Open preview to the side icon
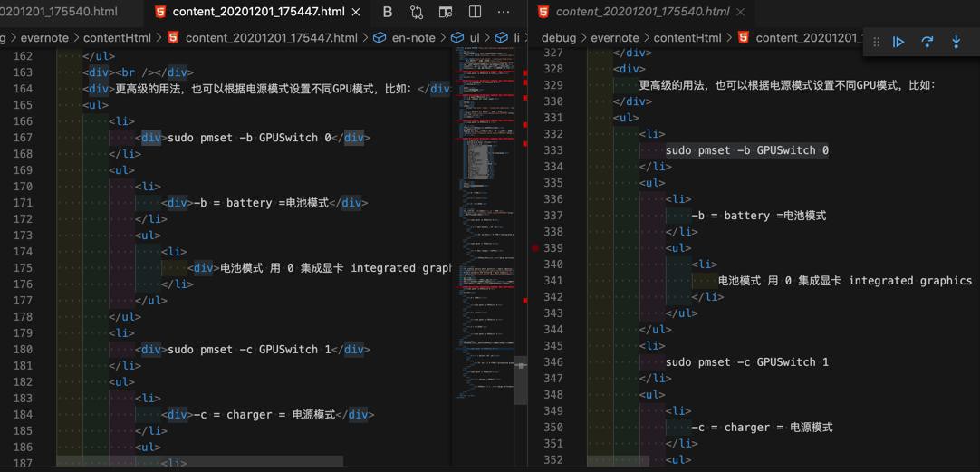The image size is (980, 472). 445,12
